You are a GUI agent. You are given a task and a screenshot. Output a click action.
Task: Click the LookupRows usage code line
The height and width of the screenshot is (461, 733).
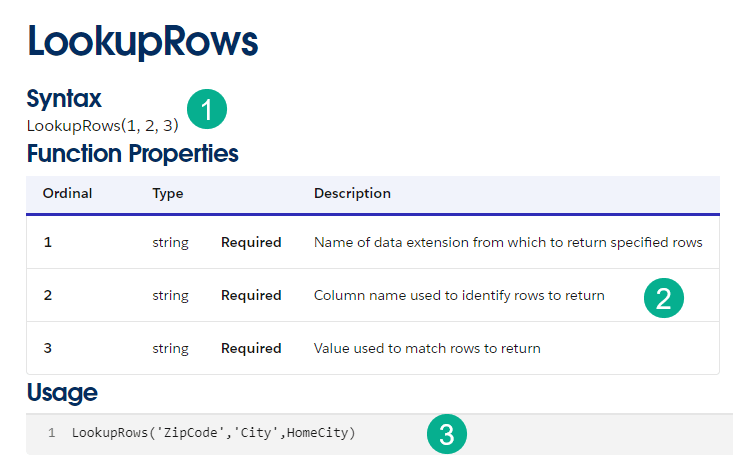click(214, 433)
